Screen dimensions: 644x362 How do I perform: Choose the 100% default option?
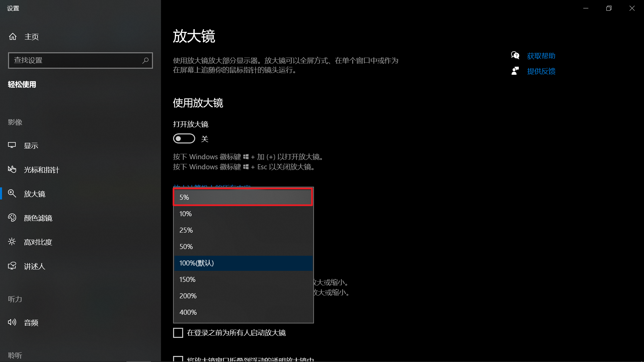(243, 263)
